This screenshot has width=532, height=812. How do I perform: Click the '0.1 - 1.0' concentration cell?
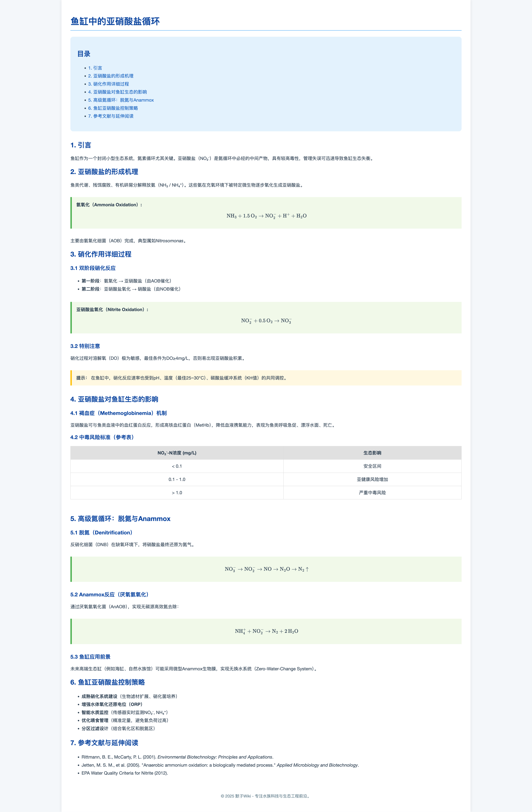(177, 479)
